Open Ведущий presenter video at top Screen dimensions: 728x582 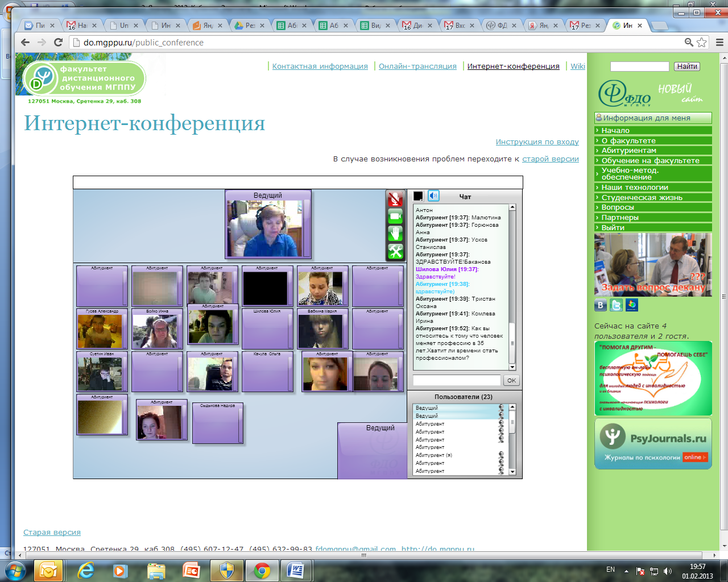pos(268,223)
